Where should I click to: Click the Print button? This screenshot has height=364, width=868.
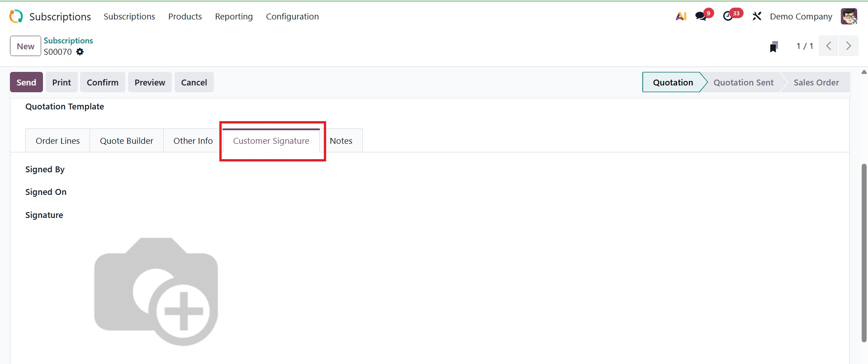[62, 82]
